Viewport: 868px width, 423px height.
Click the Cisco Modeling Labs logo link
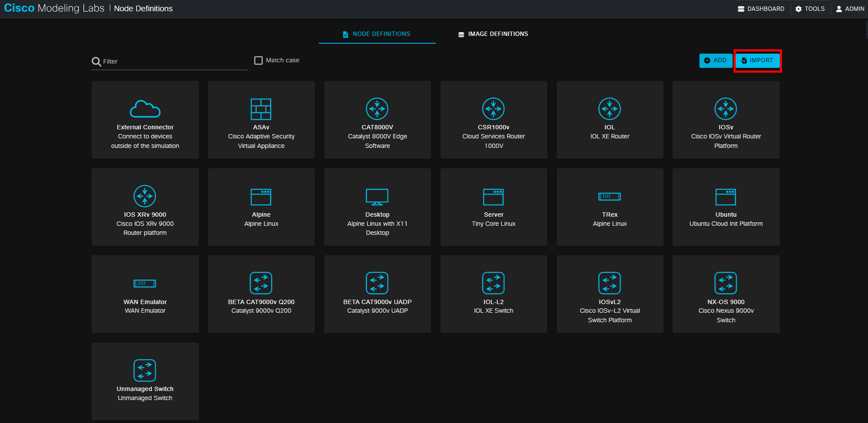[54, 8]
